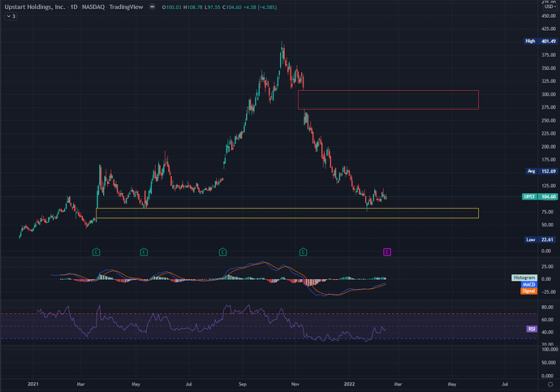Click 200.00 on the price scale

point(549,146)
